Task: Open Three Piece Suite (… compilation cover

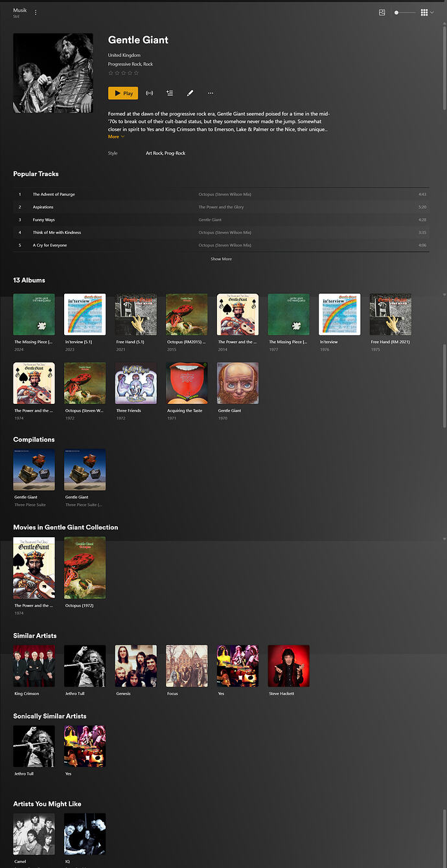Action: [x=85, y=470]
